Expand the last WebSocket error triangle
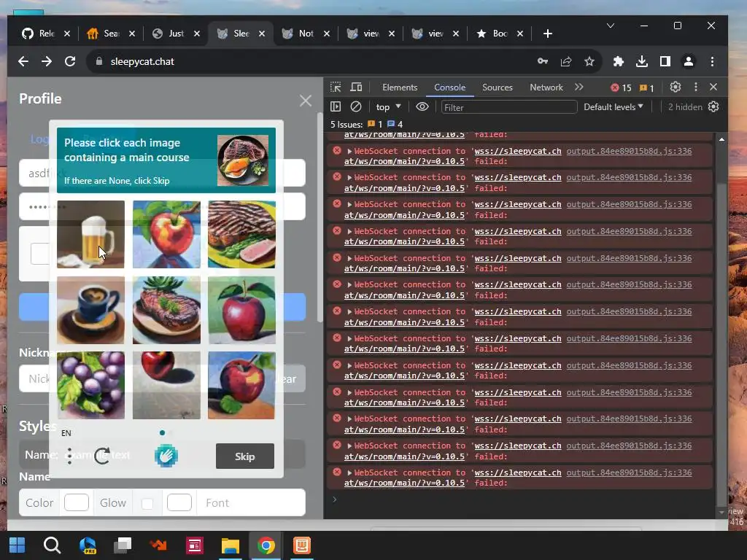Screen dimensions: 747x560 pos(349,472)
